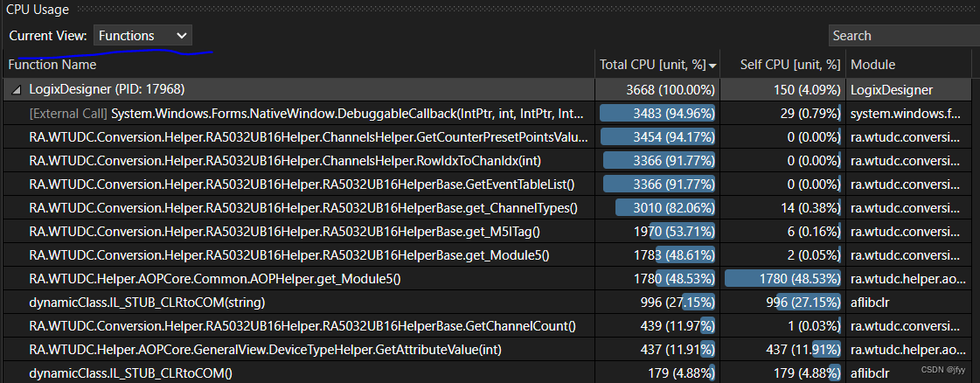Screen dimensions: 980x383
Task: Click the 29 (0.79%) Self CPU cell
Action: 783,113
